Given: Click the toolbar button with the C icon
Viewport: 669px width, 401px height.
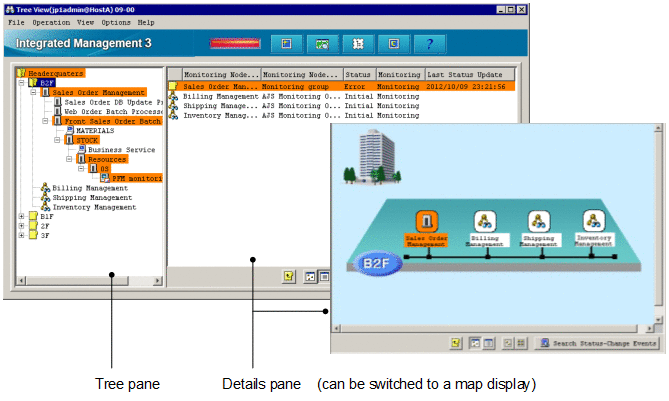Looking at the screenshot, I should point(394,44).
